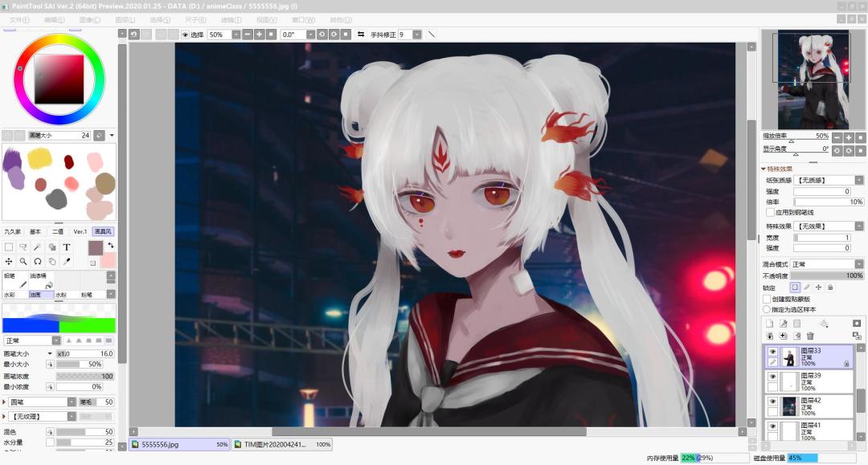The width and height of the screenshot is (868, 465).
Task: Select the Zoom magnifier tool
Action: pyautogui.click(x=23, y=262)
